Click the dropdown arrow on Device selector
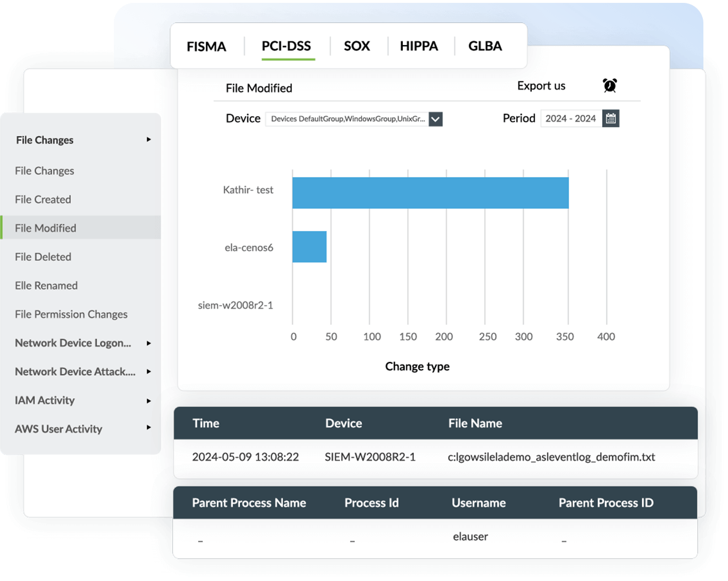 coord(435,119)
